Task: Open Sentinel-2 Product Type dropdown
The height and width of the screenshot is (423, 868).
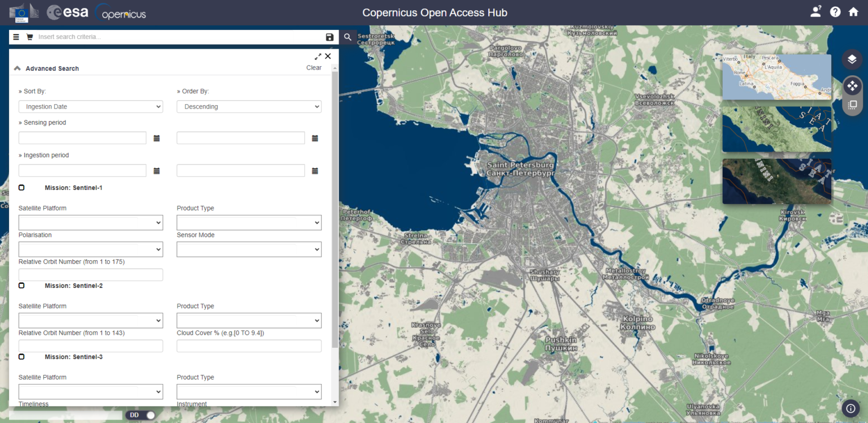Action: point(249,321)
